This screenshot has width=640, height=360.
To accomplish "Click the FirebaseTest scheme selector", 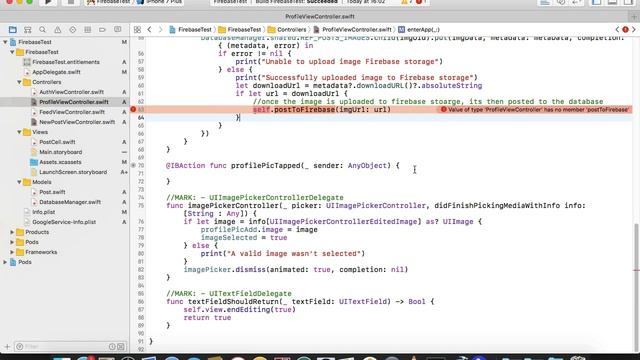I will [x=109, y=2].
